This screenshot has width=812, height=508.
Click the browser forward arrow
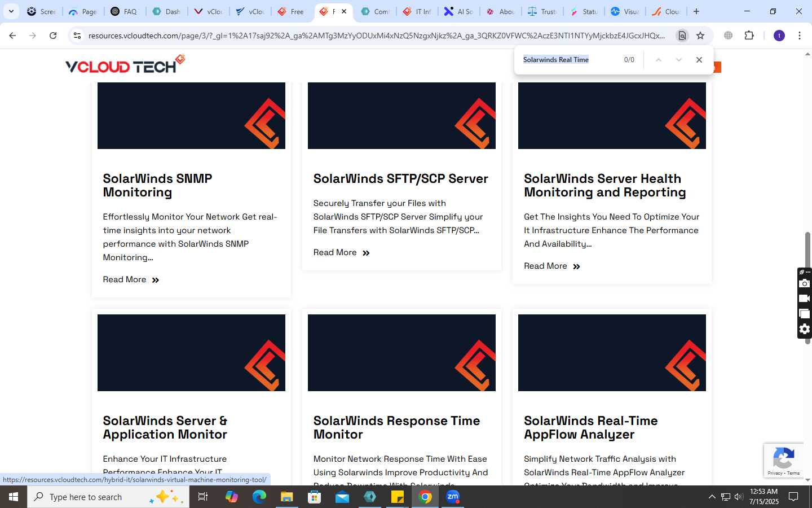[x=33, y=36]
